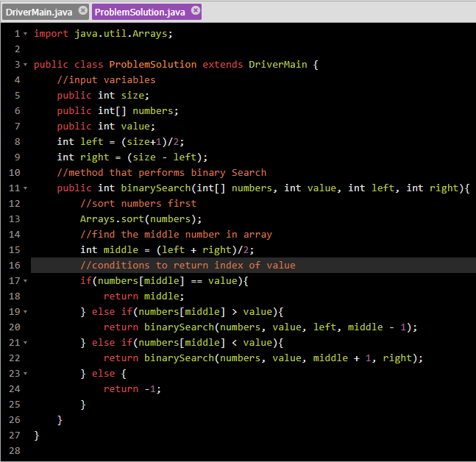The width and height of the screenshot is (476, 462).
Task: Collapse the class fold arrow on line 3
Action: tap(26, 65)
